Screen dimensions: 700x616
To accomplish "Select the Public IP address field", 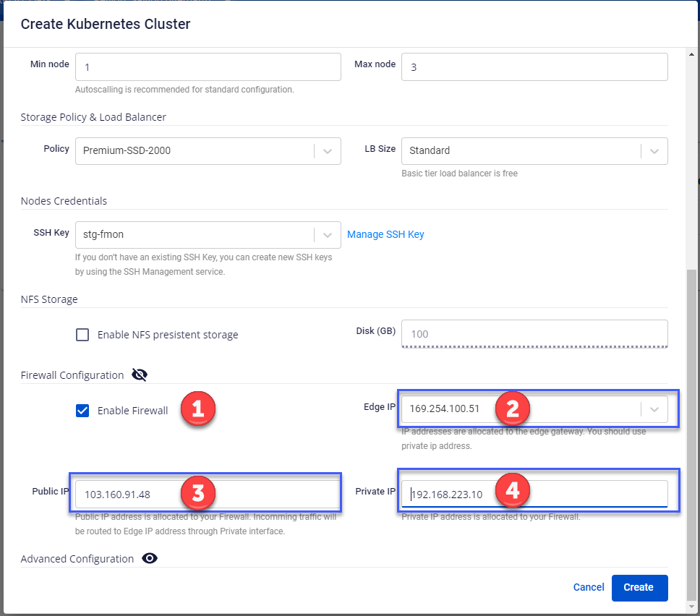I will coord(130,495).
